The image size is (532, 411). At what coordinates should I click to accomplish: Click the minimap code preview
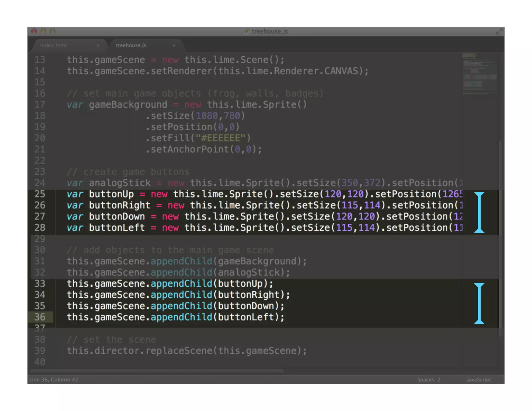coord(479,74)
